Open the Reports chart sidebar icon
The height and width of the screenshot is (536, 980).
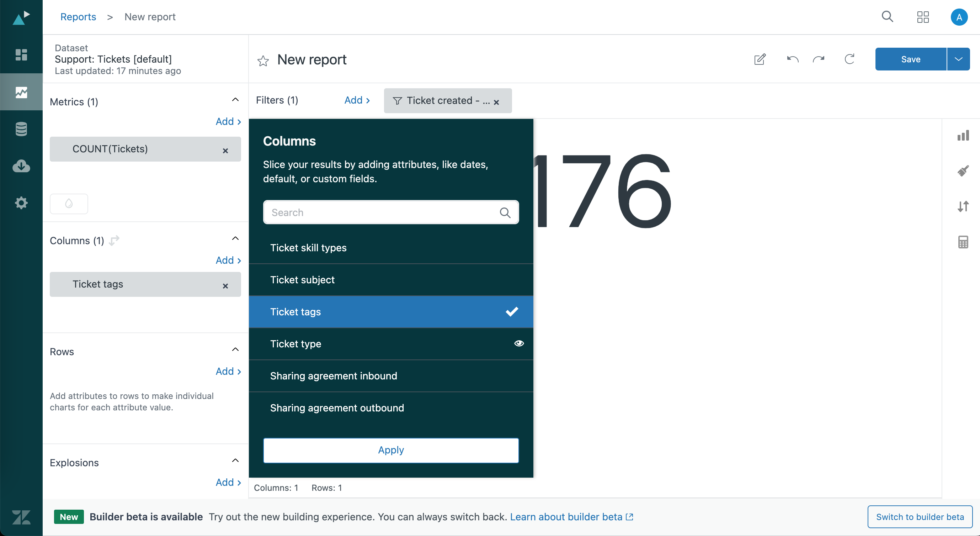pos(21,92)
